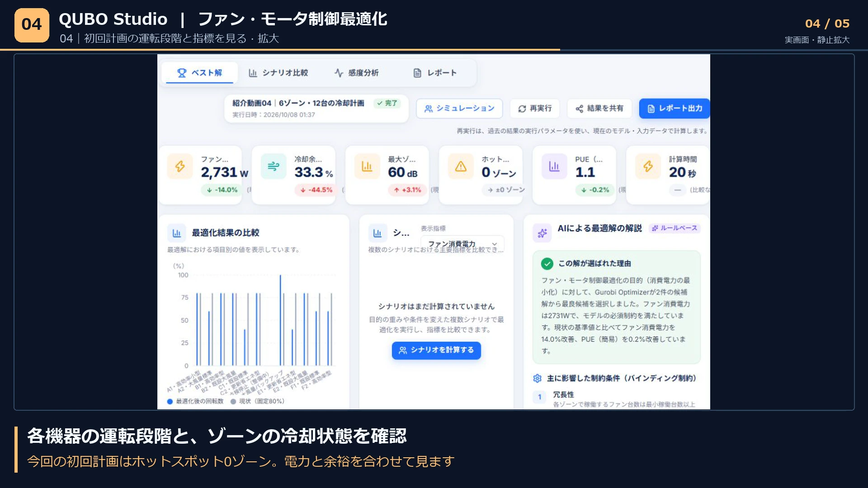868x488 pixels.
Task: Click the ルールベース badge
Action: [675, 228]
